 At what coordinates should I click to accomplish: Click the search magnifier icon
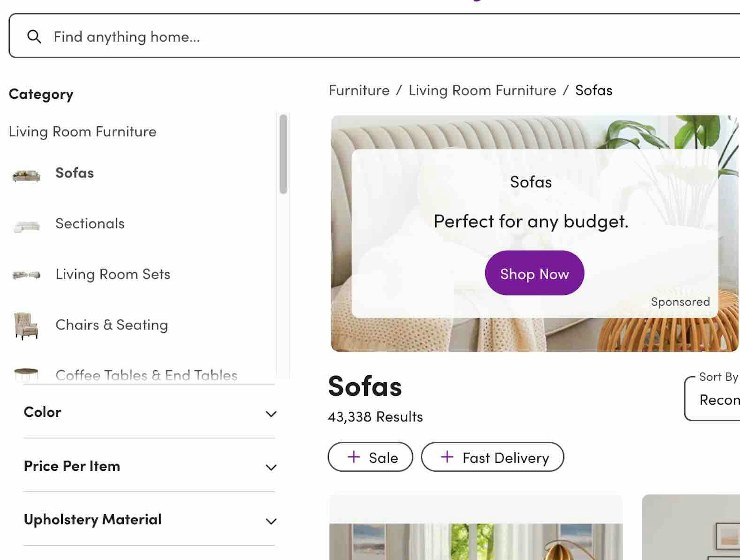click(34, 36)
